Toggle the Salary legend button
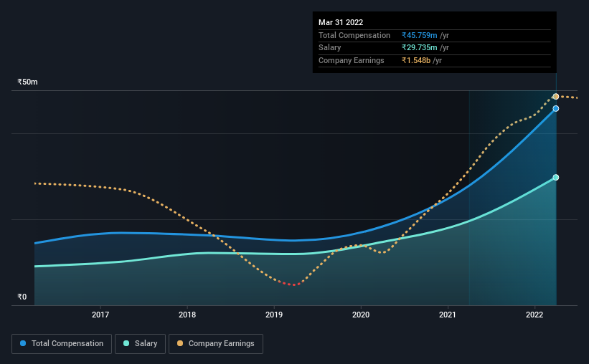 coord(140,344)
